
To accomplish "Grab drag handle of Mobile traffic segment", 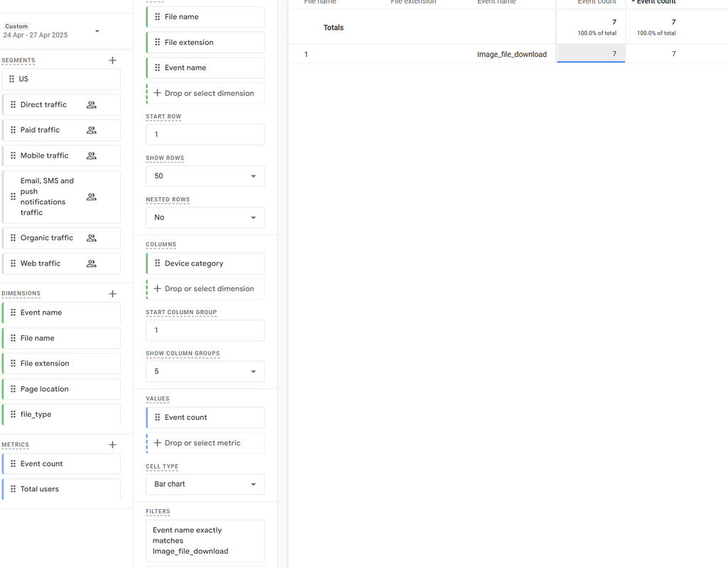I will (x=13, y=155).
